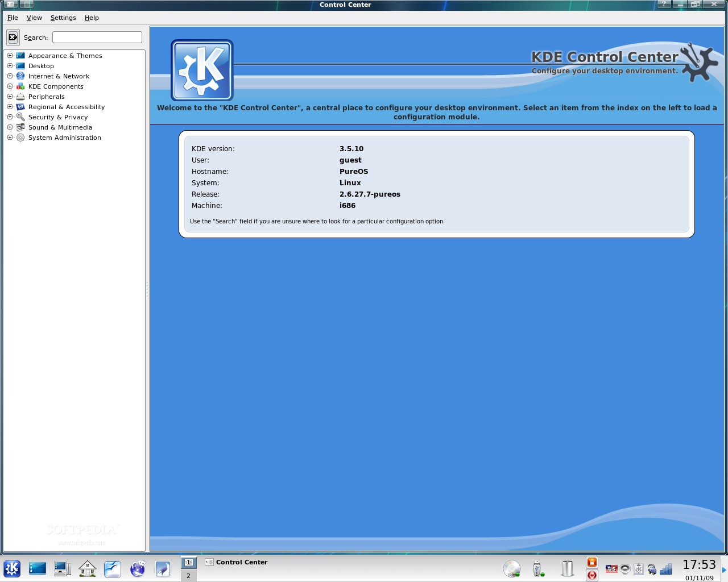Image resolution: width=728 pixels, height=582 pixels.
Task: Open the Trash can panel icon
Action: click(x=568, y=568)
